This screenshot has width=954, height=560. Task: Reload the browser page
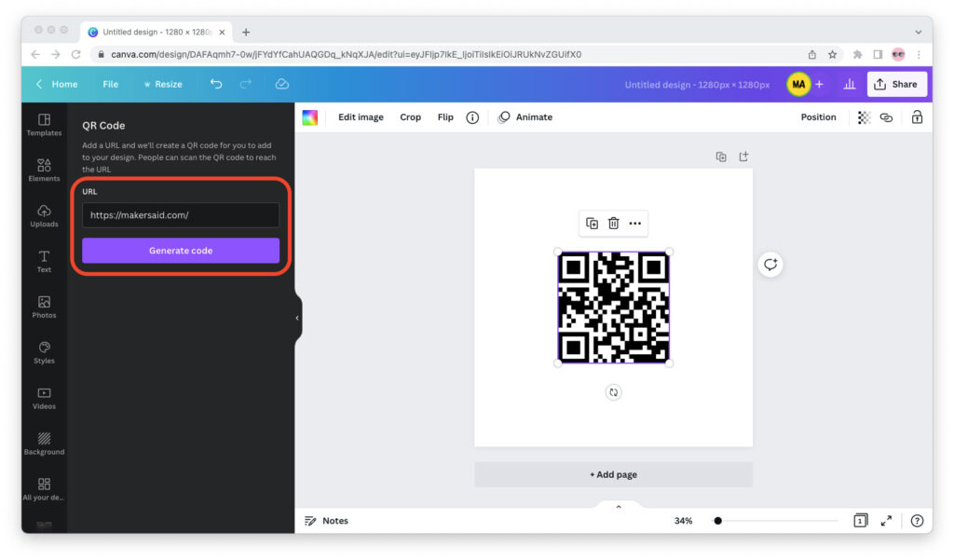(76, 54)
